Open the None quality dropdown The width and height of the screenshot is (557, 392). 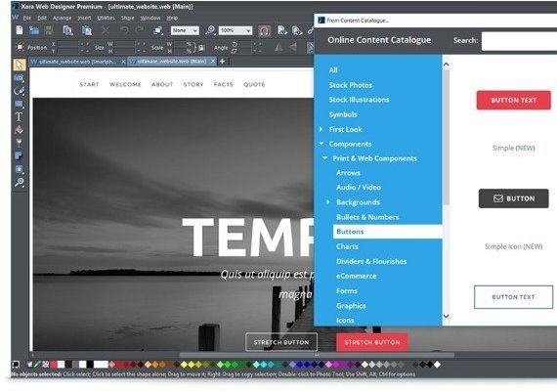click(185, 30)
